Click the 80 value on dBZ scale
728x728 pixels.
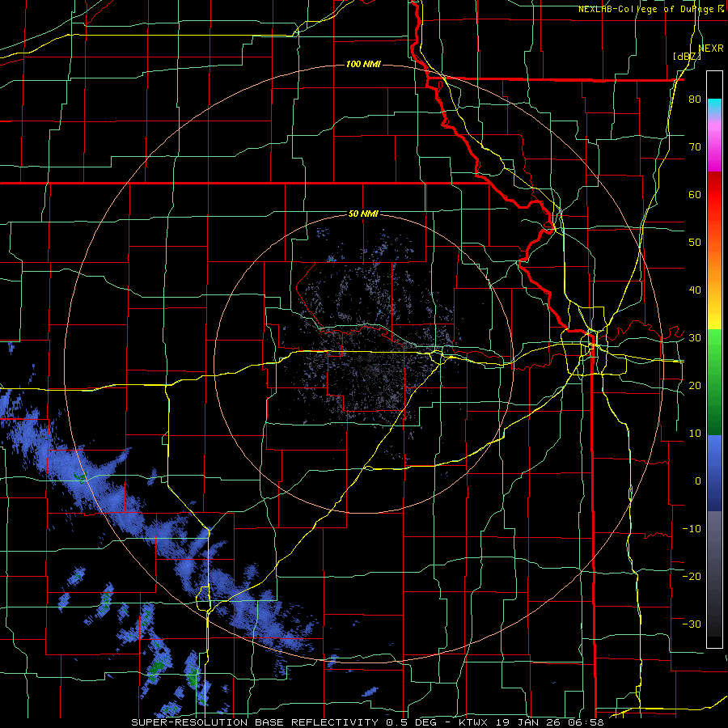pyautogui.click(x=695, y=99)
